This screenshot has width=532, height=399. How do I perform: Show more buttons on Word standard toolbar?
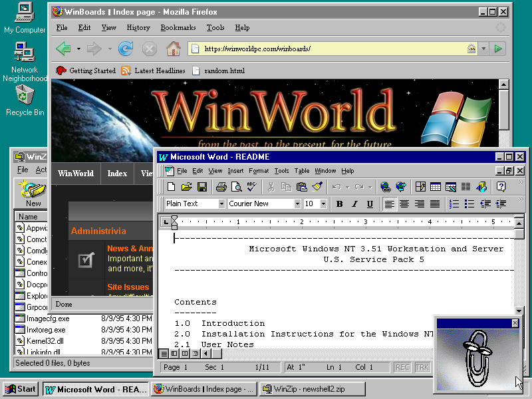point(521,182)
